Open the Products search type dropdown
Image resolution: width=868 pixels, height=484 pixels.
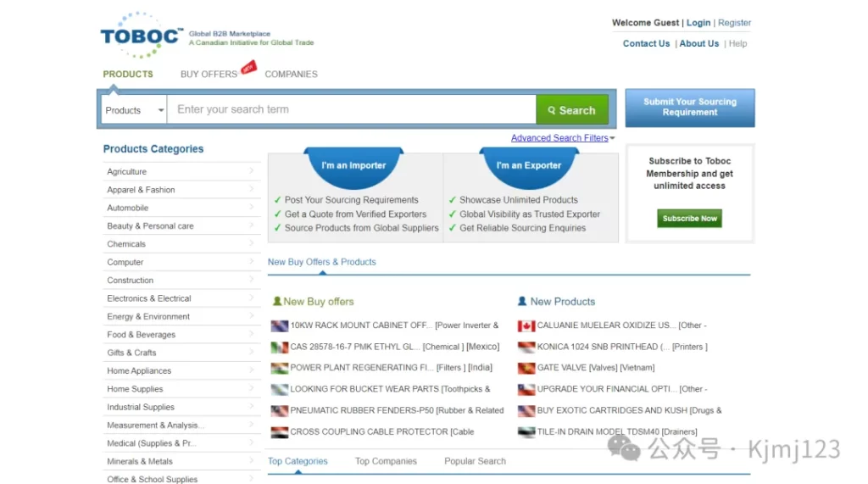133,110
